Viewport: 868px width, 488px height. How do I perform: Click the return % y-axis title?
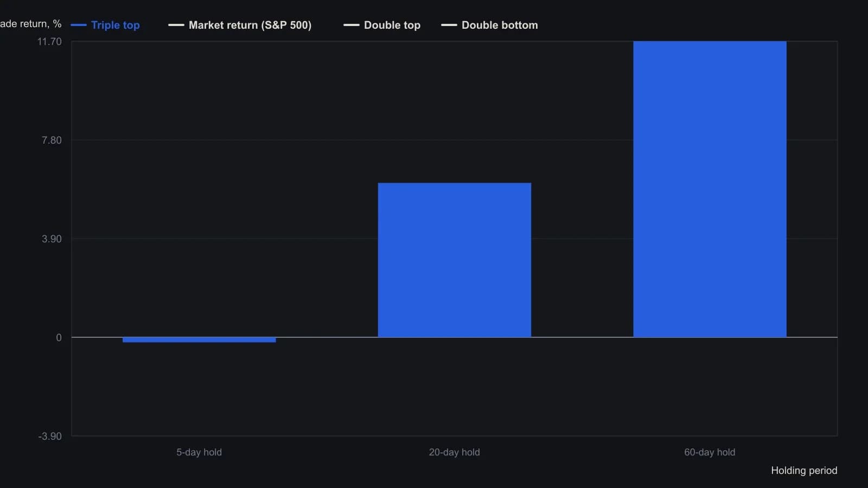[x=31, y=24]
